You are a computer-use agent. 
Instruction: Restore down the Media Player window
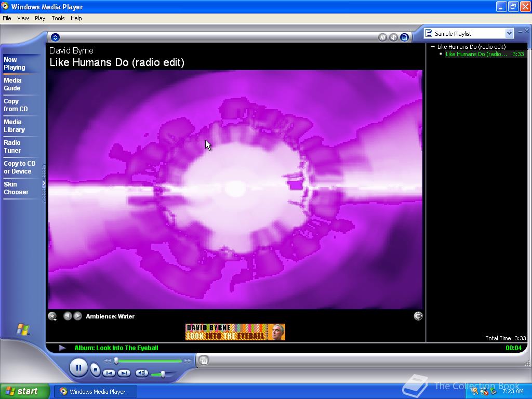[x=513, y=6]
